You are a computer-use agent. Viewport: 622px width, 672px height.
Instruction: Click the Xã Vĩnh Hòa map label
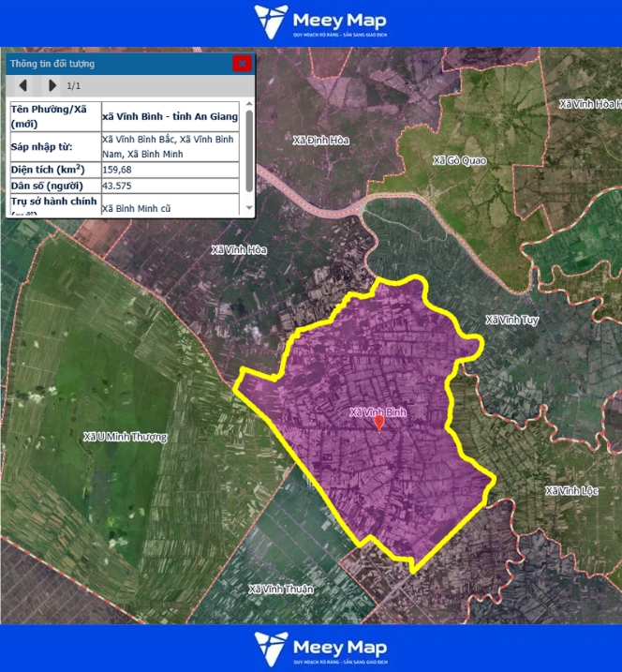239,250
